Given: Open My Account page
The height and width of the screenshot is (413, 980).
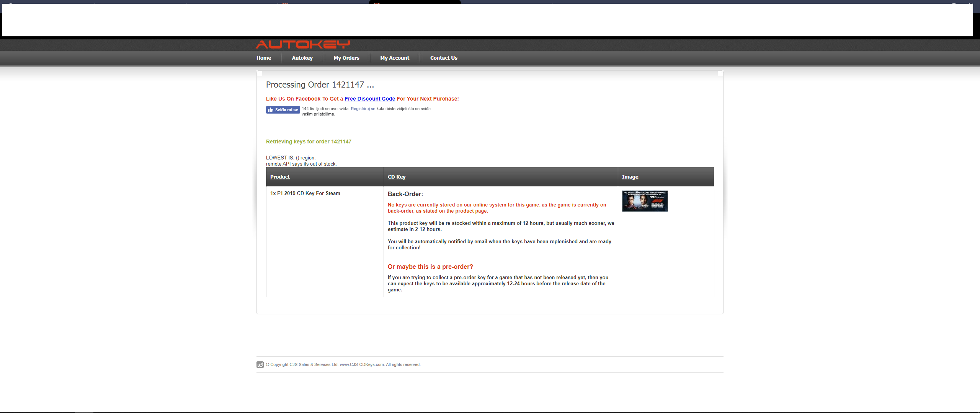Looking at the screenshot, I should (395, 58).
